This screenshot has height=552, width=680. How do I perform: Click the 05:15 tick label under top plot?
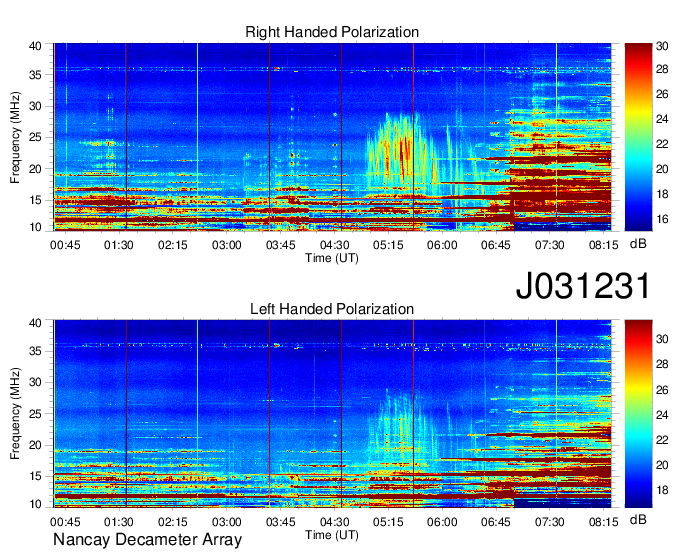[388, 245]
